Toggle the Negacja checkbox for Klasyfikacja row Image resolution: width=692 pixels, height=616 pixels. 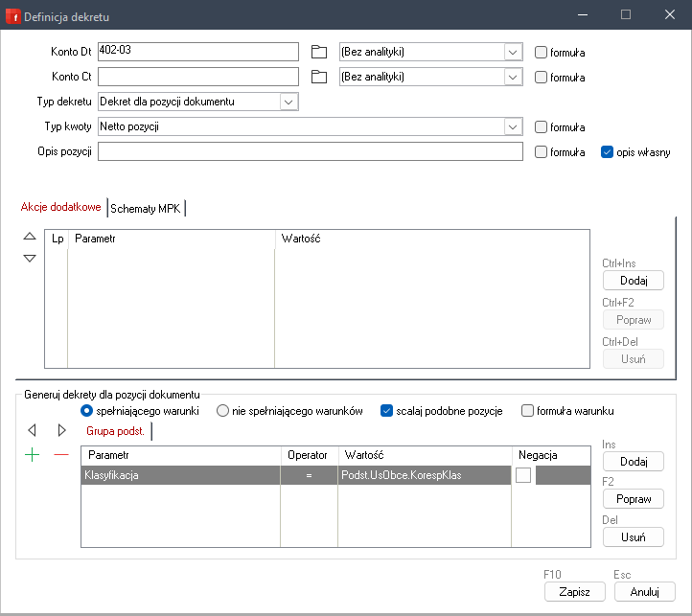tap(523, 475)
